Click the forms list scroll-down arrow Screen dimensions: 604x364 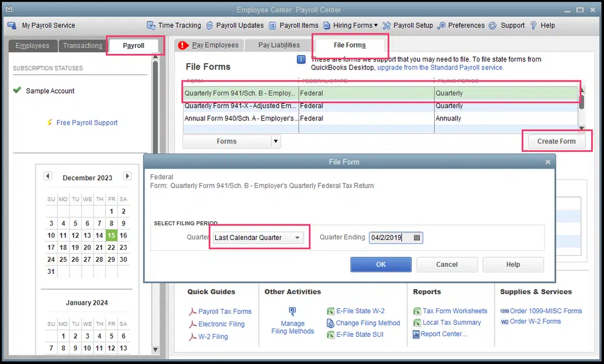tap(582, 128)
